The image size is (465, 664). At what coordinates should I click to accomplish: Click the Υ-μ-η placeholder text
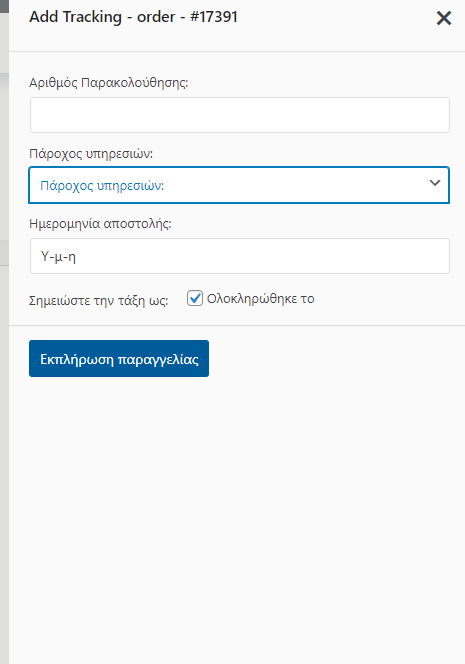click(58, 257)
